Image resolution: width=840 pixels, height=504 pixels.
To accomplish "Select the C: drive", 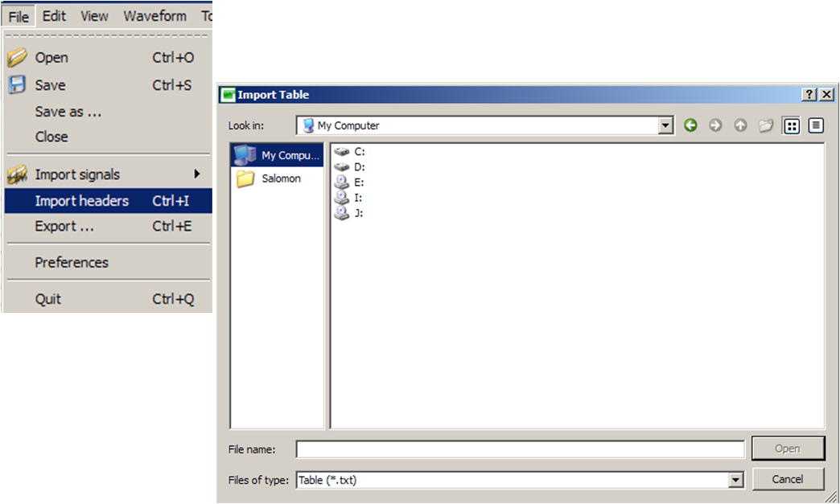I will (x=359, y=151).
